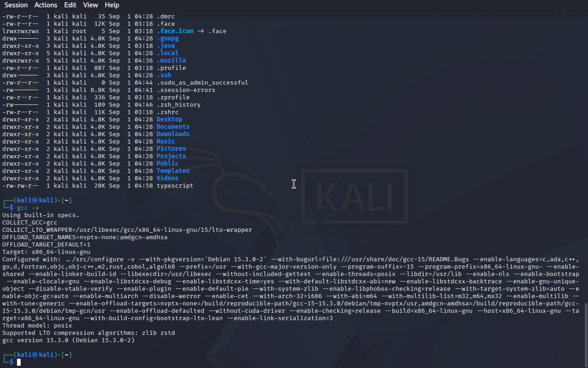Viewport: 588px width, 368px height.
Task: Click the .mozilla folder name
Action: coord(171,60)
